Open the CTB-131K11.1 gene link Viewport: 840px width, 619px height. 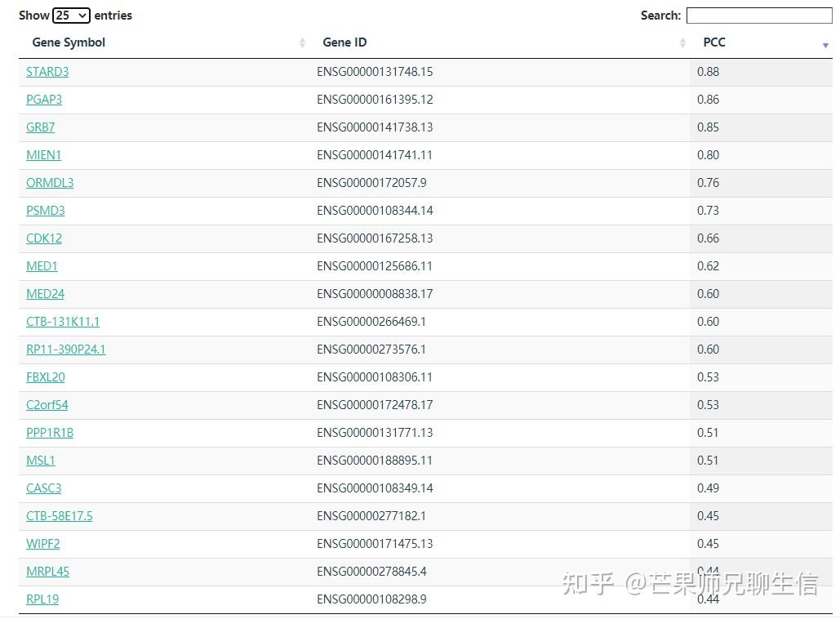click(63, 322)
